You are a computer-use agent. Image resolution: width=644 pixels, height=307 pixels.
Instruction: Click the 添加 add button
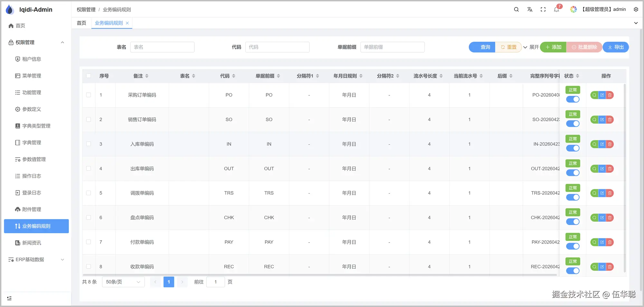coord(553,47)
